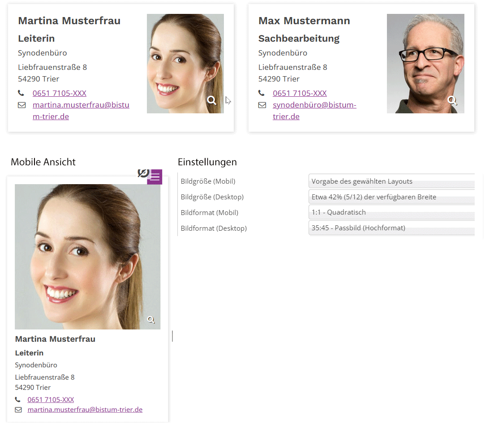This screenshot has height=448, width=485.
Task: Click envelope icon in mobile view card
Action: pos(18,410)
